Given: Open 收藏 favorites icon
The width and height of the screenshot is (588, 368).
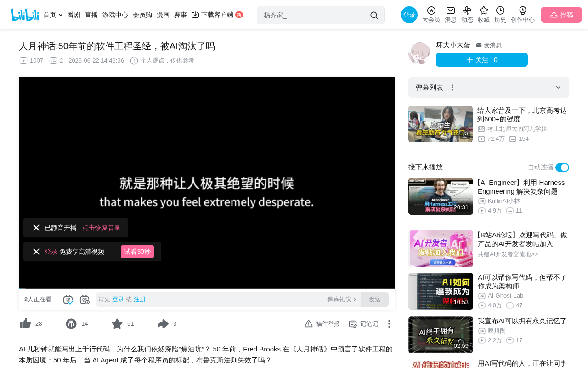Looking at the screenshot, I should 484,15.
